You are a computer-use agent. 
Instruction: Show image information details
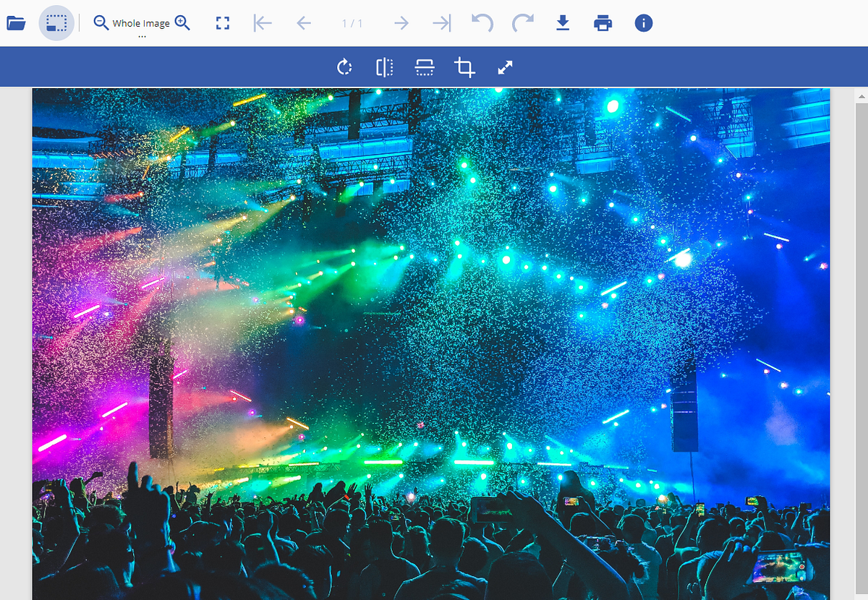coord(643,22)
